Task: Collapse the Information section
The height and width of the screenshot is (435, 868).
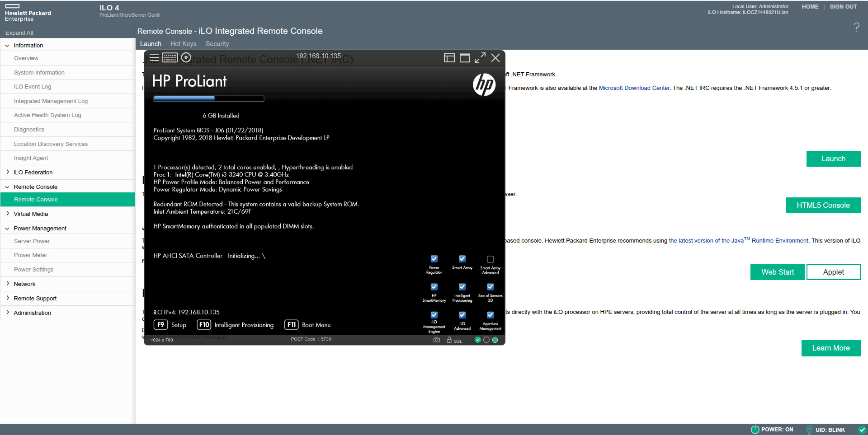Action: pos(7,46)
